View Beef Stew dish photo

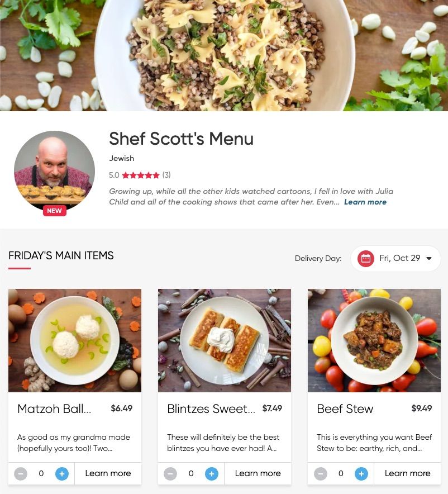pyautogui.click(x=374, y=340)
